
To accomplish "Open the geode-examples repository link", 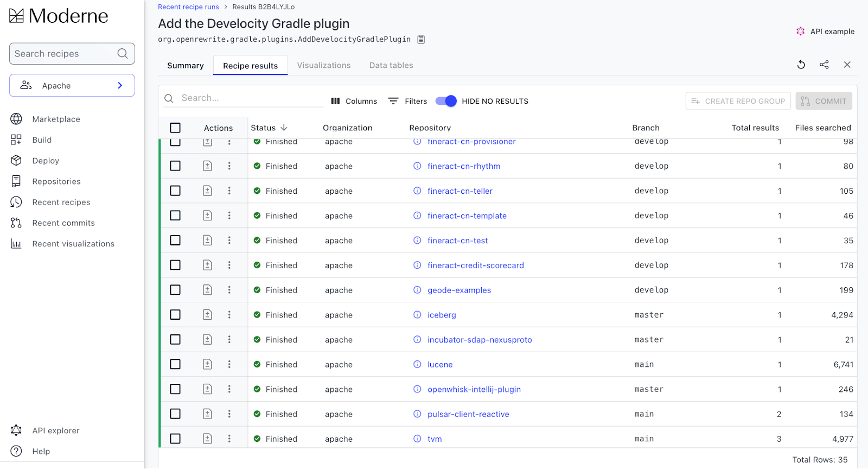I will (459, 290).
